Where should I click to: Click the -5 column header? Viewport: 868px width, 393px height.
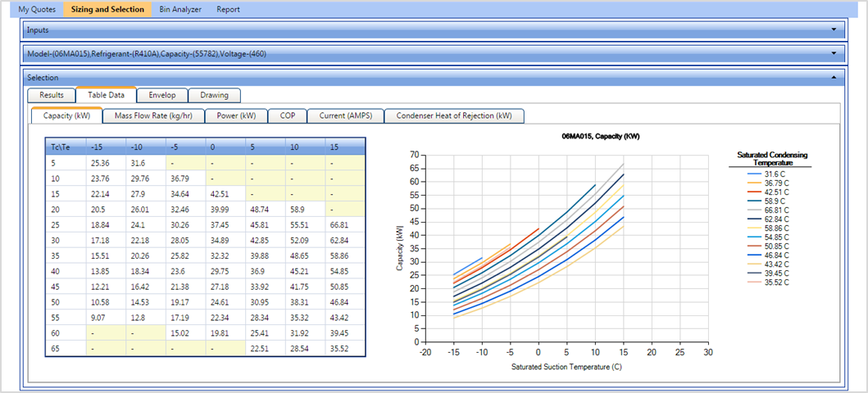[x=185, y=147]
